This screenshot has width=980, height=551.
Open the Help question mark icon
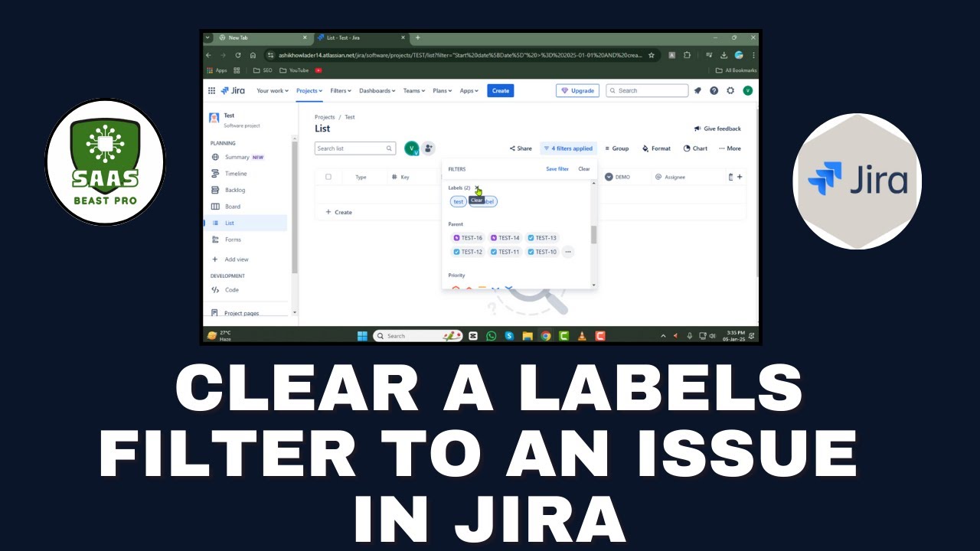pyautogui.click(x=714, y=90)
